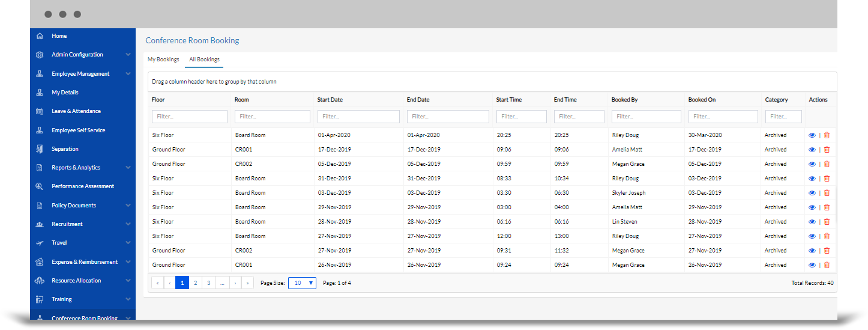Click the ellipsis more-pages button
The height and width of the screenshot is (330, 868).
[x=222, y=283]
